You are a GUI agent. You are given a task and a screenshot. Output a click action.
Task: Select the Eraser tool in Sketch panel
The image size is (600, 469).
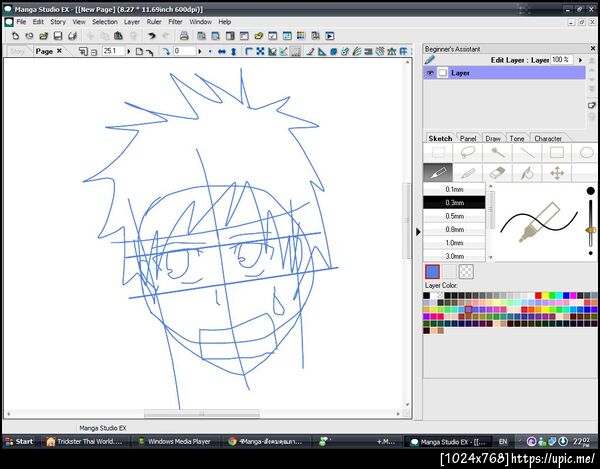tap(497, 173)
